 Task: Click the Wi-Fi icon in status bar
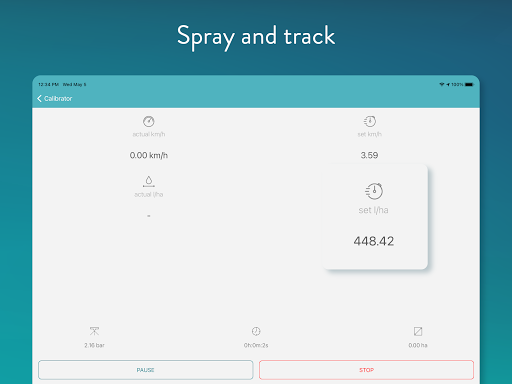442,85
